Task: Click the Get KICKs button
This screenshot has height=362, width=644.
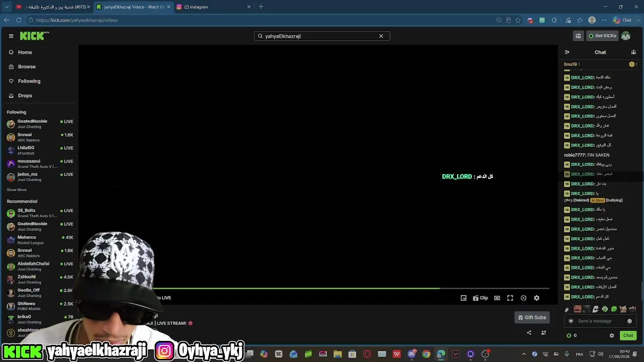Action: (x=602, y=36)
